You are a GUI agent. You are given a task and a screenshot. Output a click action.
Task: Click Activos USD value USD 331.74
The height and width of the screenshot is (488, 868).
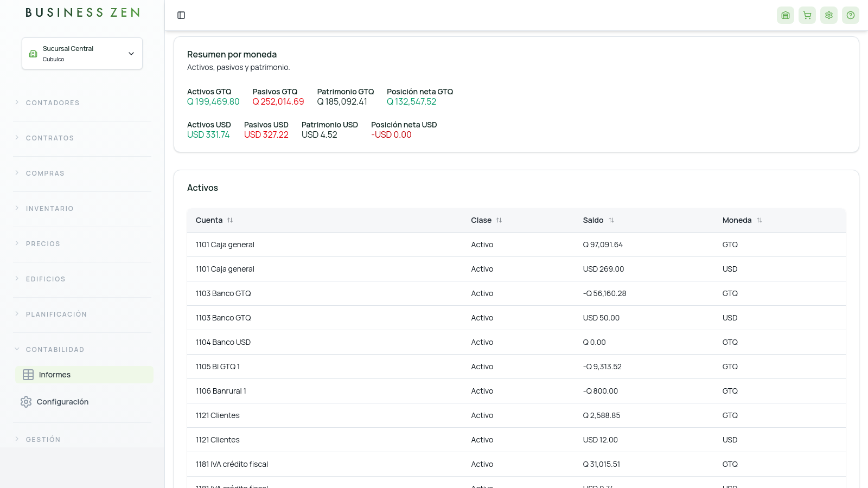click(x=208, y=134)
